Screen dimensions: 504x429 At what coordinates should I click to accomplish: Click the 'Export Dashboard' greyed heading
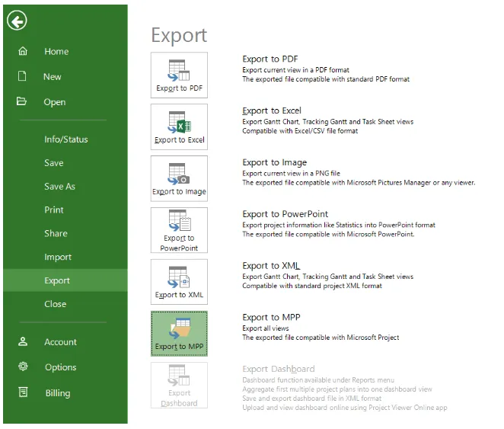click(x=279, y=369)
